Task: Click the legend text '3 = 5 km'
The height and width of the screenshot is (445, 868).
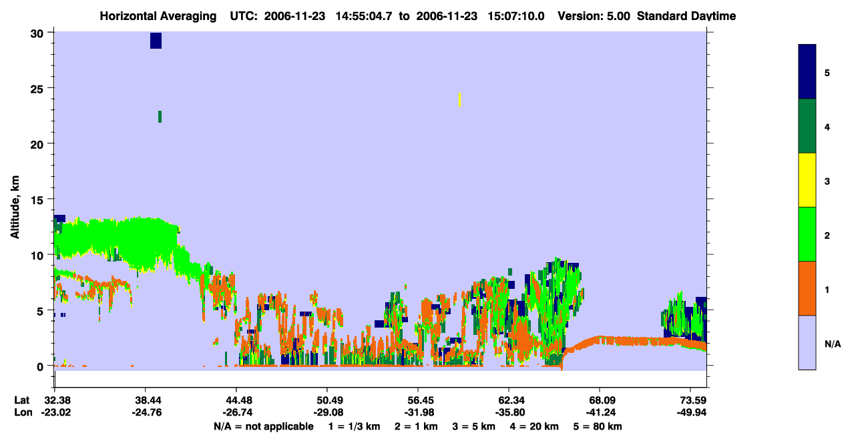Action: click(474, 426)
